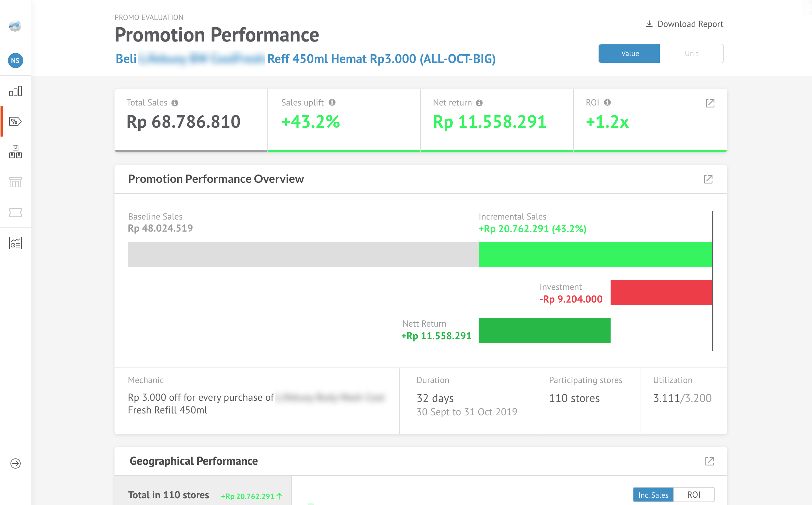Screen dimensions: 812x505
Task: Click the Total Sales info icon
Action: pos(175,103)
